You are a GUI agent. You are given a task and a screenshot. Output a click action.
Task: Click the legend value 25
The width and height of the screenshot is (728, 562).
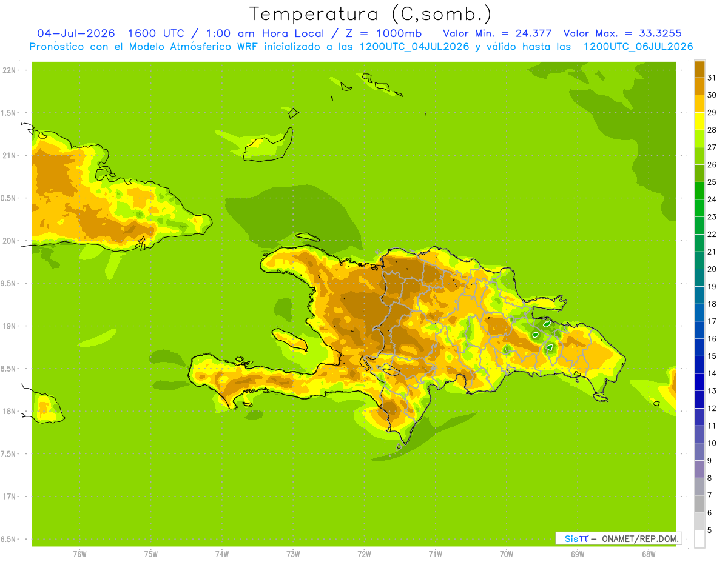(712, 182)
